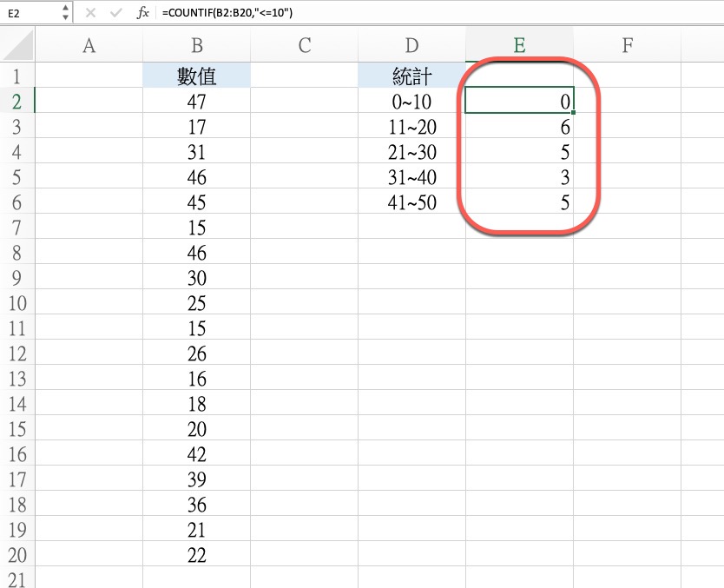724x588 pixels.
Task: Select cell B3 with value 17
Action: click(197, 126)
